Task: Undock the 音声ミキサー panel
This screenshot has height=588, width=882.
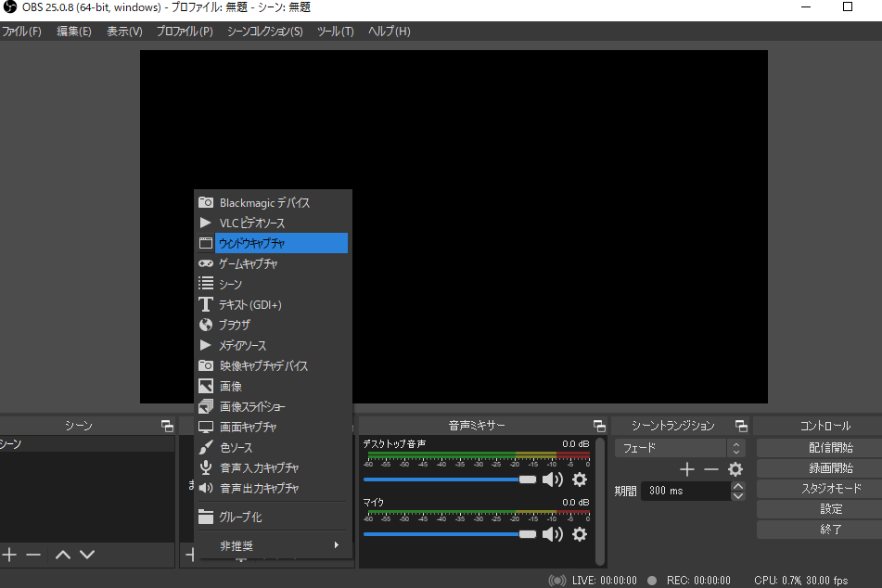Action: coord(599,426)
